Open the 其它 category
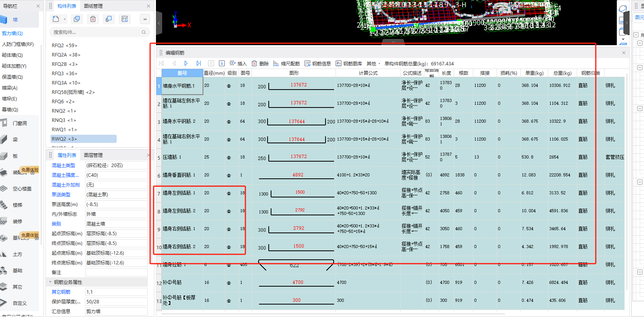The height and width of the screenshot is (317, 644). tap(17, 287)
